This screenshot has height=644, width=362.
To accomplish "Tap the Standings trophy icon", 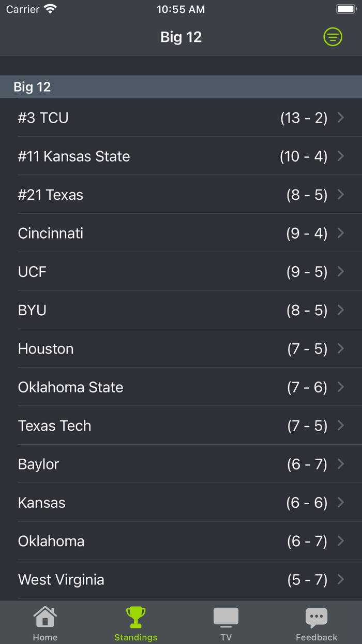I will tap(135, 616).
